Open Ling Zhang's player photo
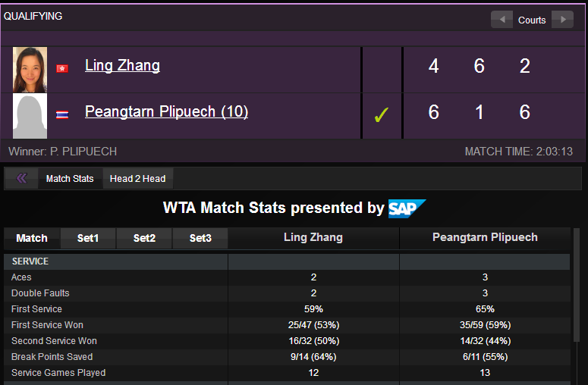588x385 pixels. point(30,69)
